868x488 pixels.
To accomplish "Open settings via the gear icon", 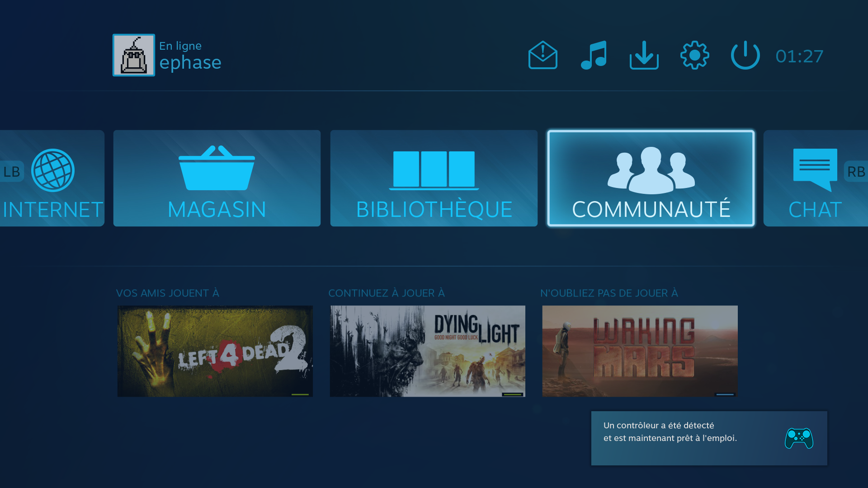I will [694, 55].
